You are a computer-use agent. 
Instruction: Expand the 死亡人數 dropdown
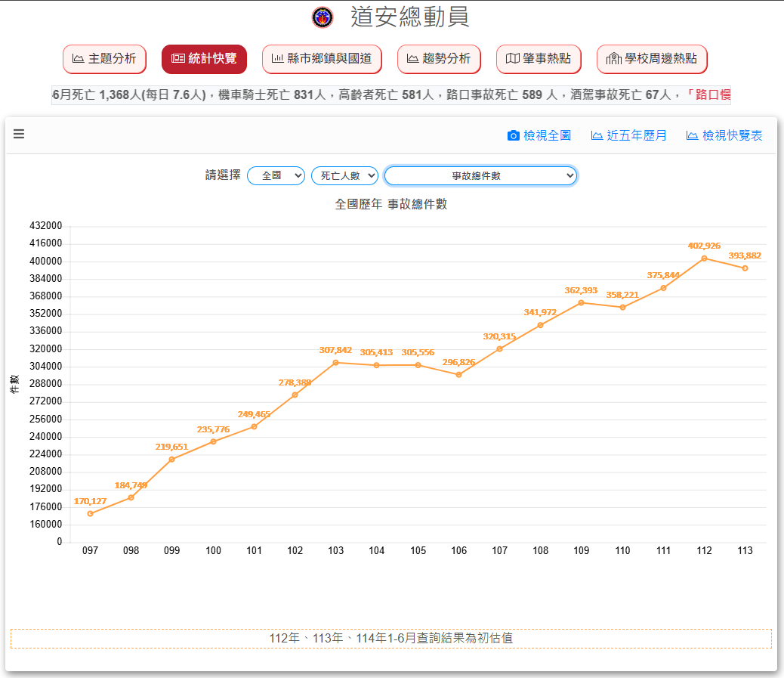[x=344, y=175]
